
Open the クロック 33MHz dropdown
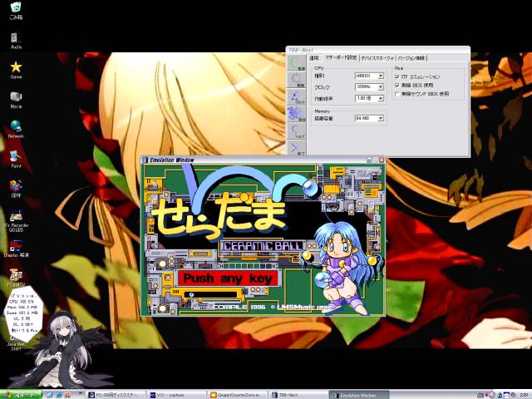pyautogui.click(x=369, y=87)
